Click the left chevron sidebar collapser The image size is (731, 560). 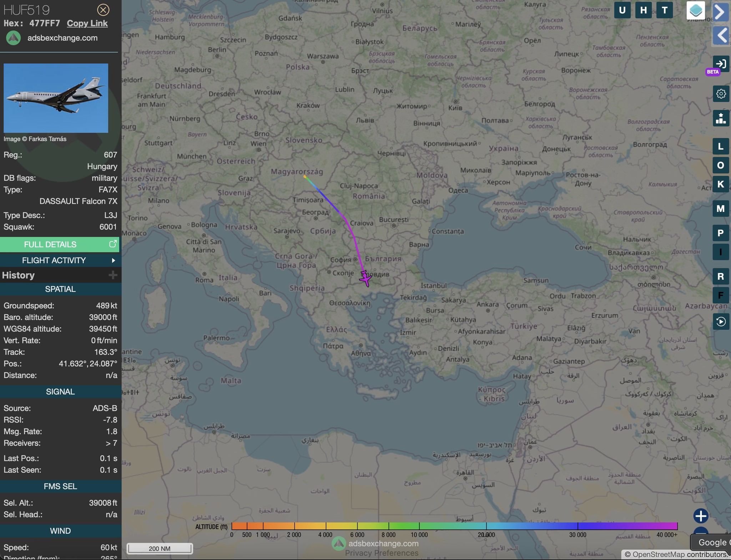coord(721,35)
